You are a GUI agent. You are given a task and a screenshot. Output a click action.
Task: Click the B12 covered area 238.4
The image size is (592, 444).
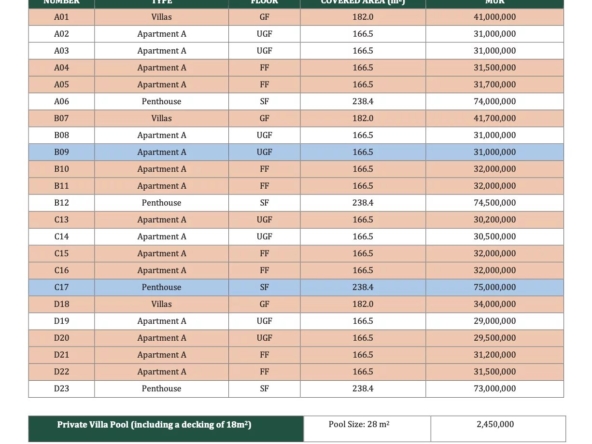coord(363,203)
